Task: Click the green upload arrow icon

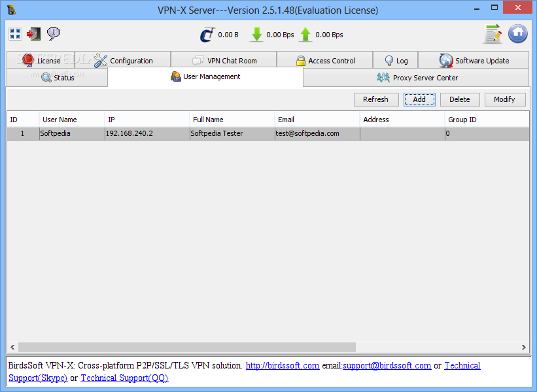Action: pos(305,35)
